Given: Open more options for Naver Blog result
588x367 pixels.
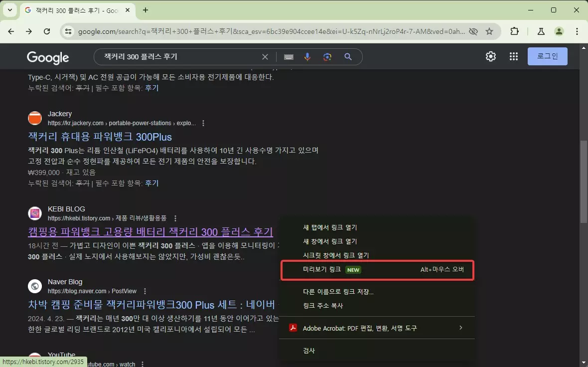Looking at the screenshot, I should tap(145, 291).
